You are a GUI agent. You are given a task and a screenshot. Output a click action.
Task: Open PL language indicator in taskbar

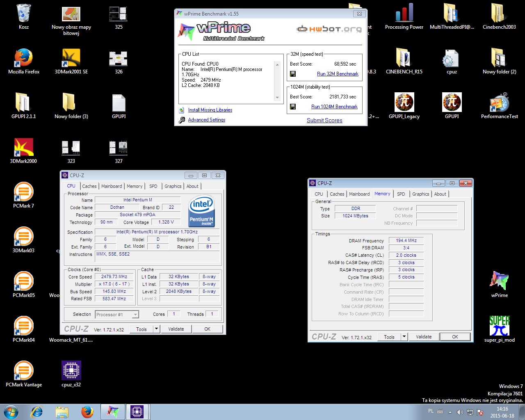pyautogui.click(x=431, y=411)
